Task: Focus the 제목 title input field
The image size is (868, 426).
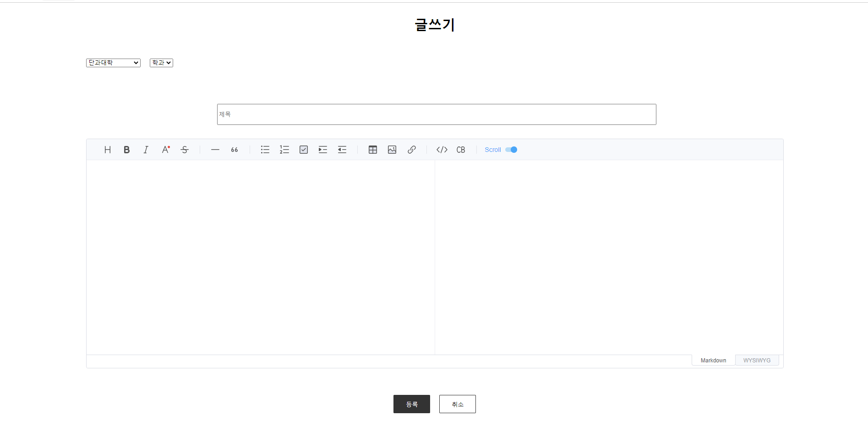Action: coord(437,114)
